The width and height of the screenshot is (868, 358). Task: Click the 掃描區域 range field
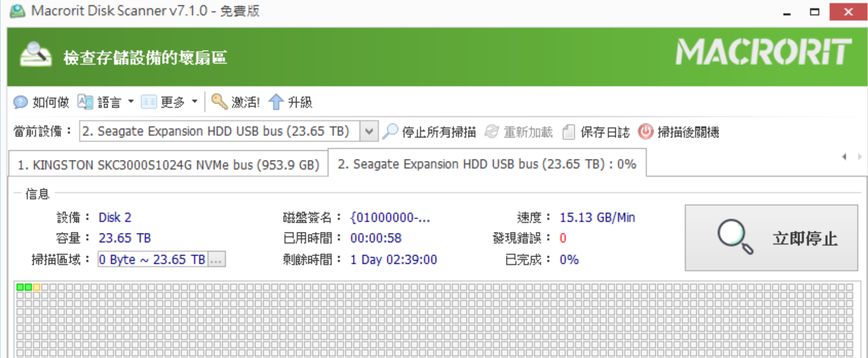click(x=152, y=260)
